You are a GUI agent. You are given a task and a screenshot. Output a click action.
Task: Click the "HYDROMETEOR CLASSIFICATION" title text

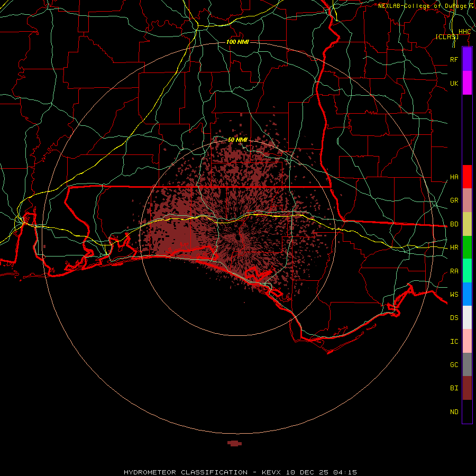[186, 472]
